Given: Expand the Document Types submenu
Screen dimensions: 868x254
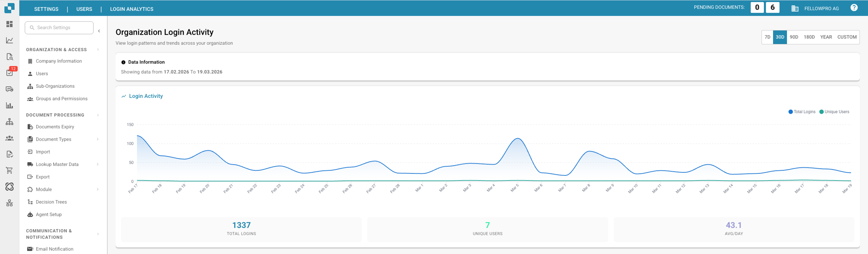Looking at the screenshot, I should click(98, 139).
